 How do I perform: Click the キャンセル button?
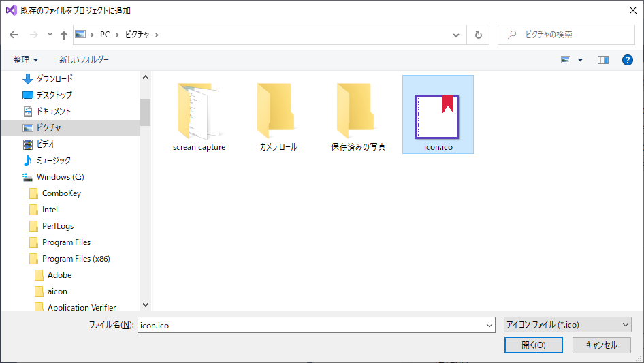click(602, 345)
